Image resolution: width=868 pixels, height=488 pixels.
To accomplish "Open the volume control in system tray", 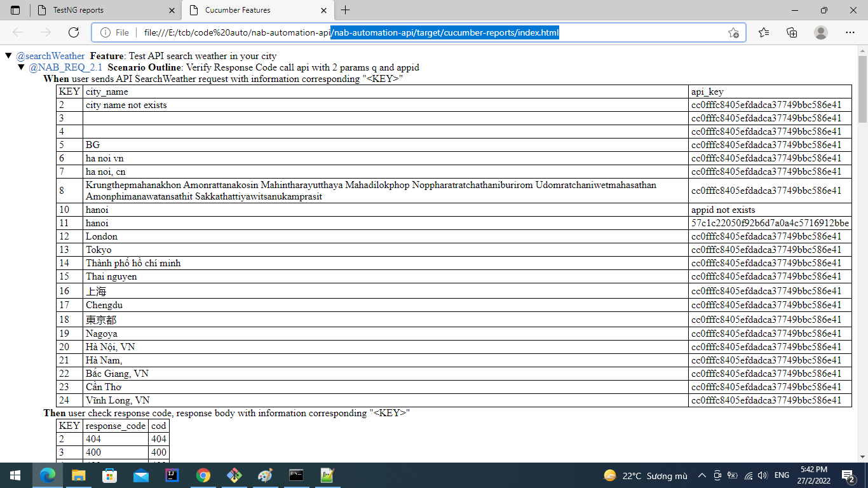I will coord(762,475).
